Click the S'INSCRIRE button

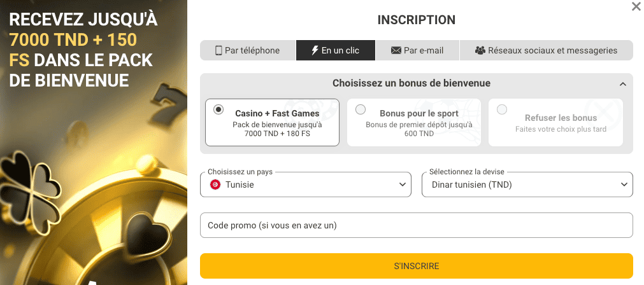[417, 266]
